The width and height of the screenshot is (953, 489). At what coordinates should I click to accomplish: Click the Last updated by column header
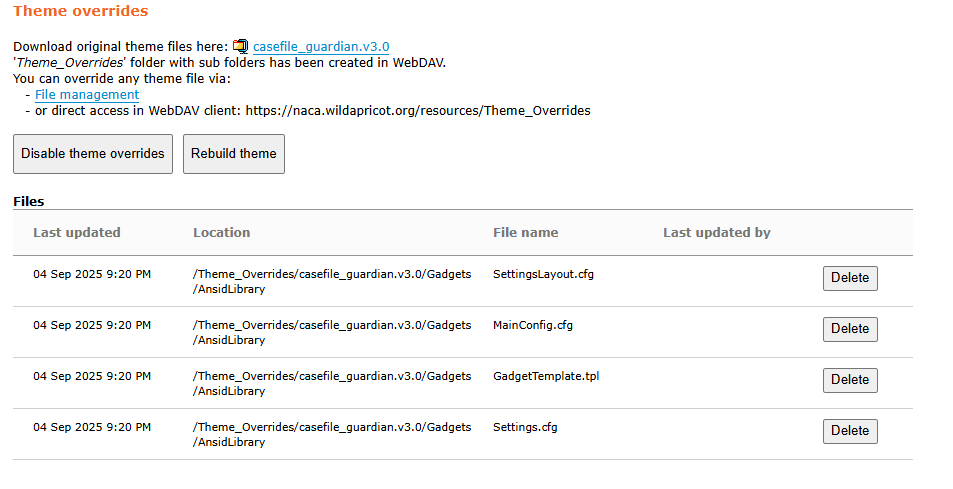pyautogui.click(x=716, y=232)
